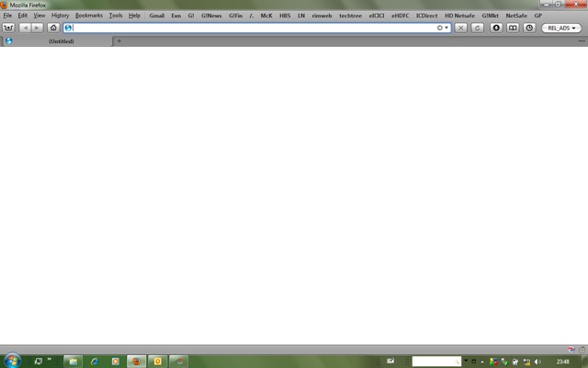Expand the REL_ADS dropdown
588x368 pixels.
pyautogui.click(x=562, y=29)
